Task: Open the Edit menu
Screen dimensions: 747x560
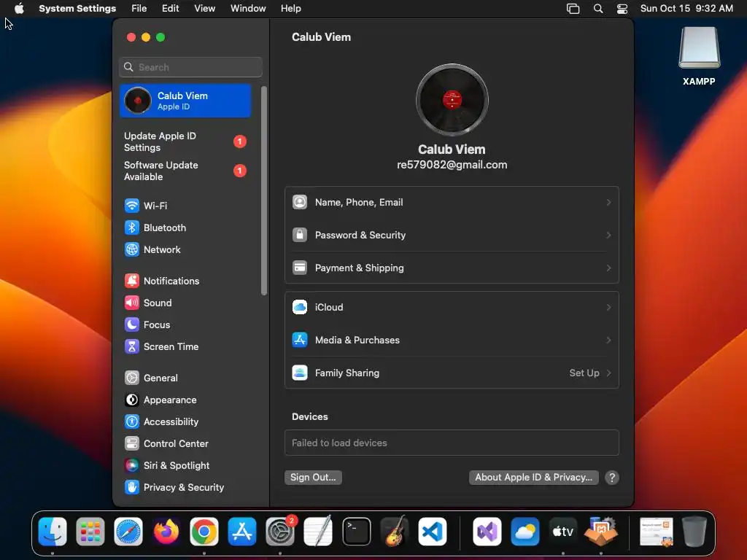Action: [x=171, y=9]
